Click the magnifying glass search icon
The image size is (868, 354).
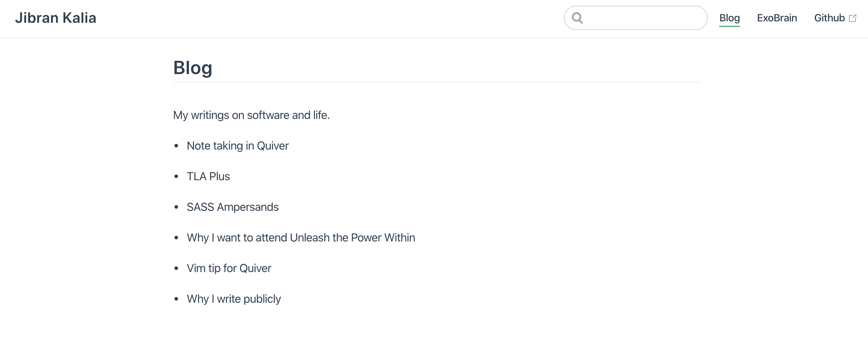[x=578, y=18]
